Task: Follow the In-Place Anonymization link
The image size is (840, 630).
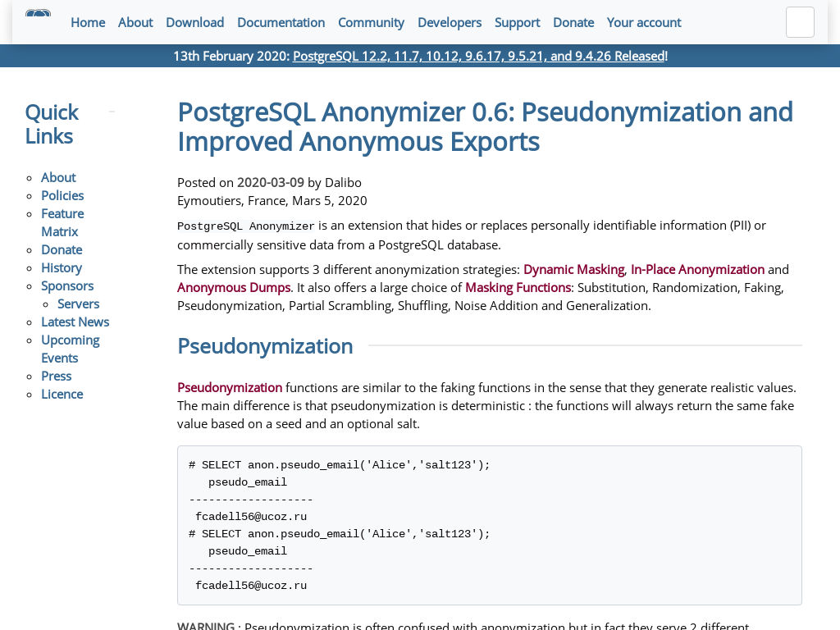Action: 697,269
